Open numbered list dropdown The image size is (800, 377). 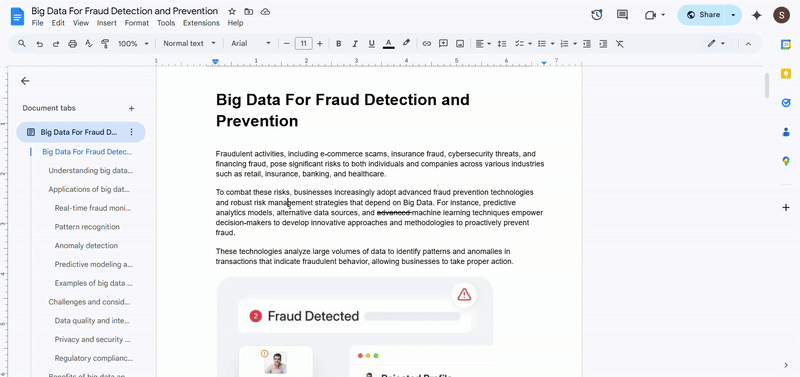pos(568,44)
